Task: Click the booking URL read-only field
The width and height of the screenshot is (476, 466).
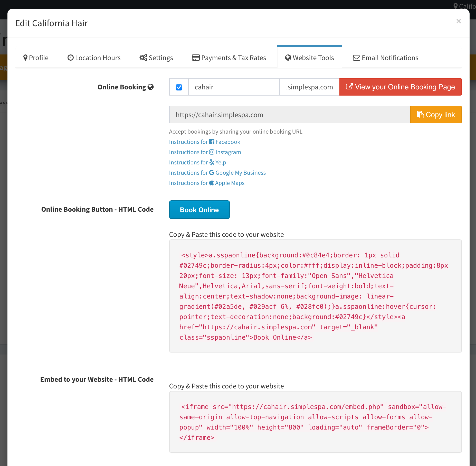Action: (x=289, y=115)
